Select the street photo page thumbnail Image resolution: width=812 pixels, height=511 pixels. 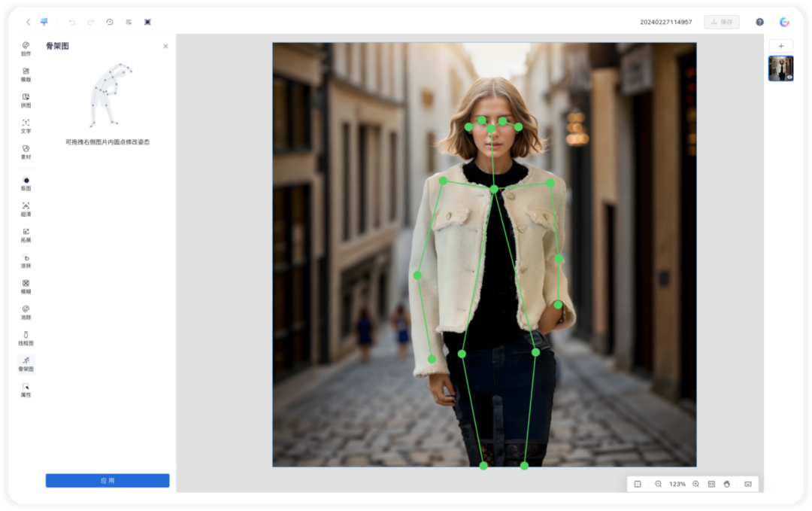pyautogui.click(x=781, y=68)
